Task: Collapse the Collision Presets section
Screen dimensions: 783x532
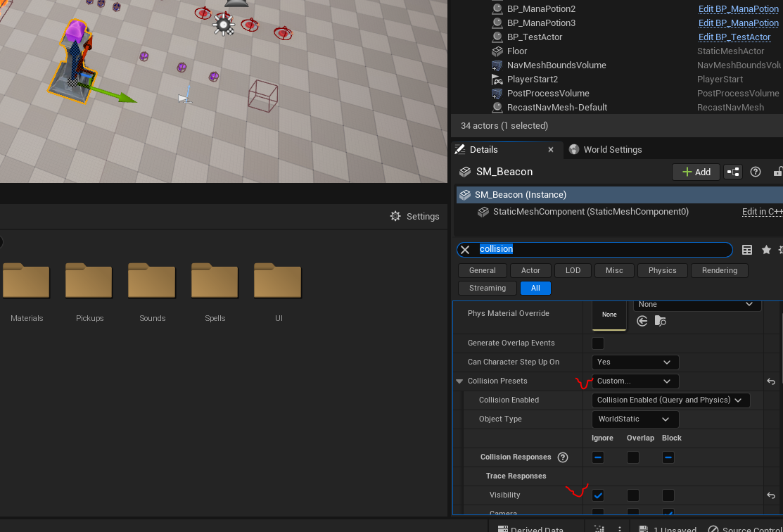Action: tap(459, 381)
